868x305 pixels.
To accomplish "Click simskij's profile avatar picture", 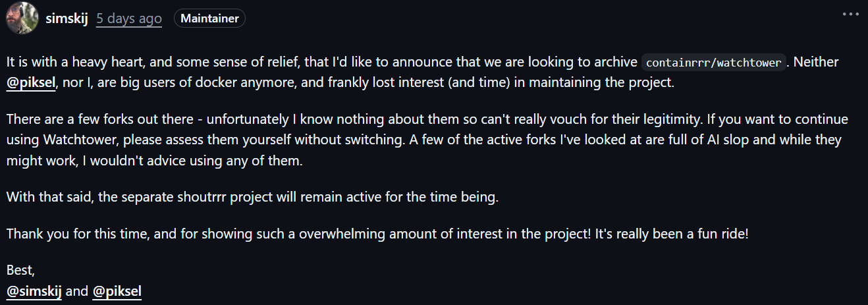I will coord(20,18).
